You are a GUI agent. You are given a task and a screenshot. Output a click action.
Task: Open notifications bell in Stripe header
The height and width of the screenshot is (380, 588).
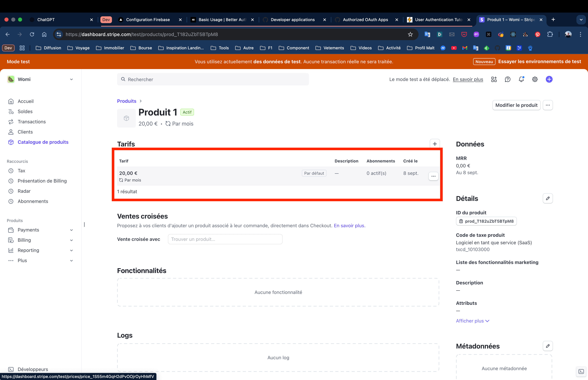[x=521, y=79]
